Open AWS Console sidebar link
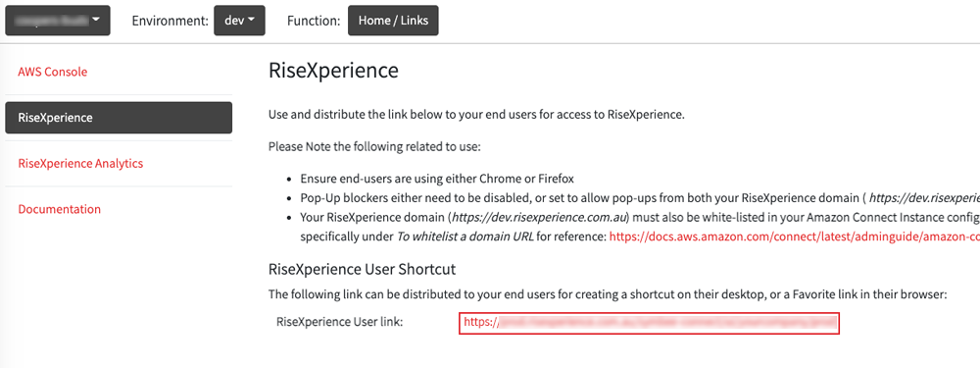980x368 pixels. pos(53,72)
